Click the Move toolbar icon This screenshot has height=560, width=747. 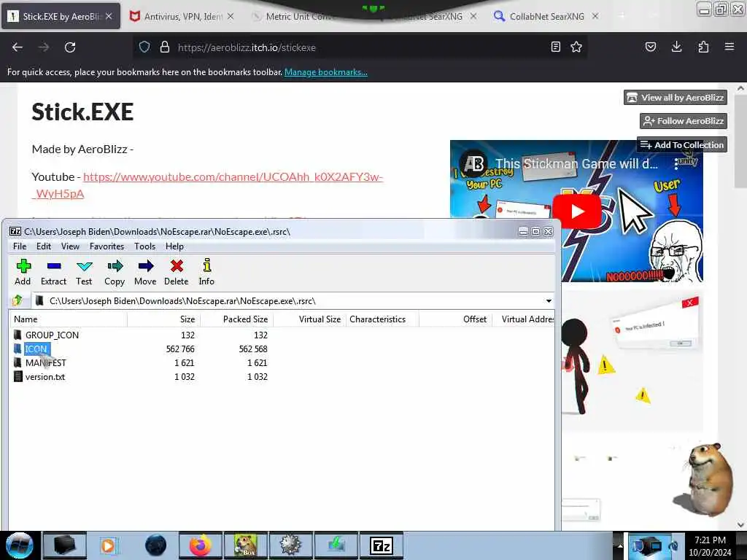pos(145,272)
